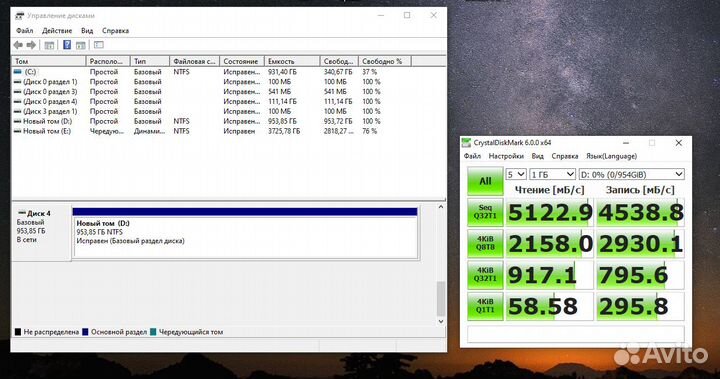Open Действие menu in Disk Management

[57, 31]
